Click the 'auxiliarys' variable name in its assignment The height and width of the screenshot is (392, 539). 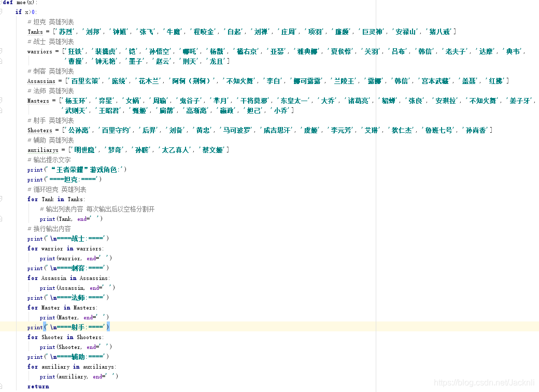43,150
